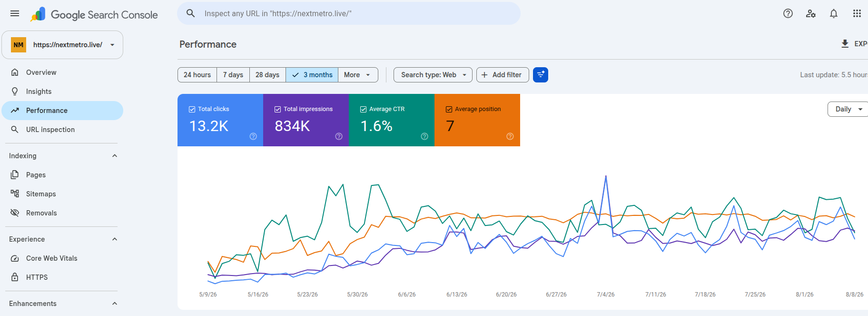
Task: Click the Add filter button
Action: click(x=503, y=75)
